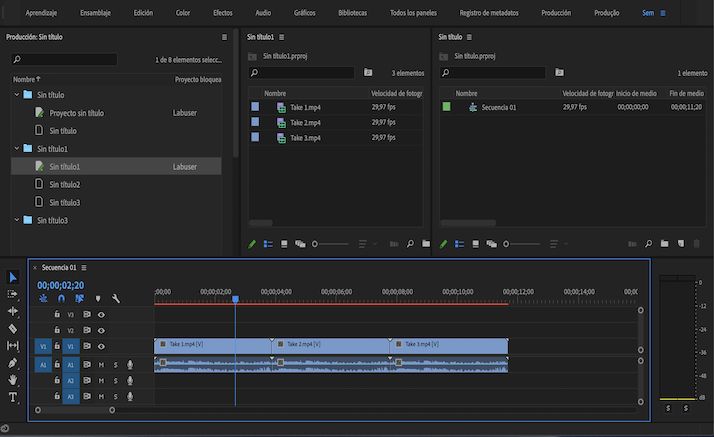
Task: Open Sin título1 panel menu
Action: point(281,37)
